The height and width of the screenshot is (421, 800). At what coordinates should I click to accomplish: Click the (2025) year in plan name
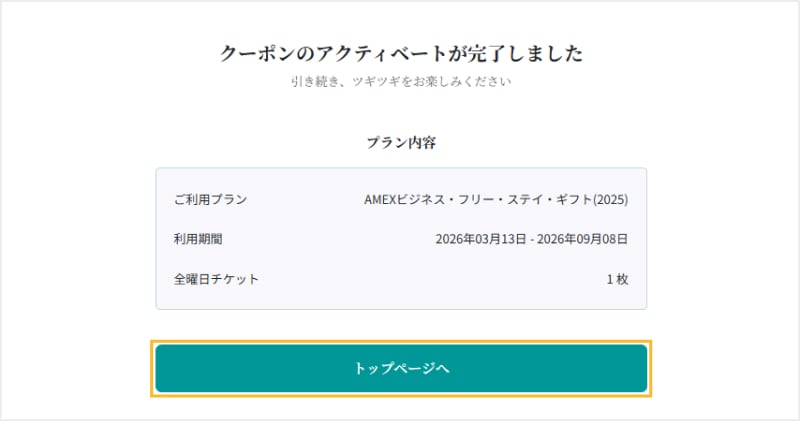(610, 199)
